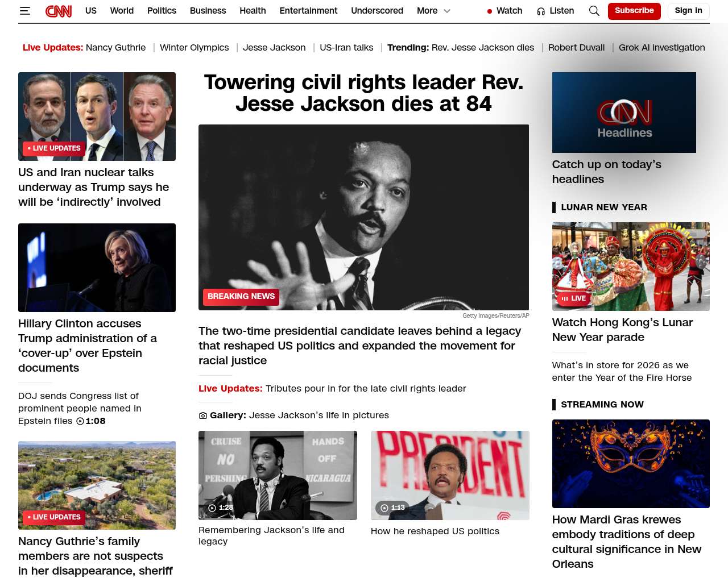This screenshot has width=728, height=582.
Task: Open Hong Kong Lunar New Year parade image
Action: pos(630,266)
